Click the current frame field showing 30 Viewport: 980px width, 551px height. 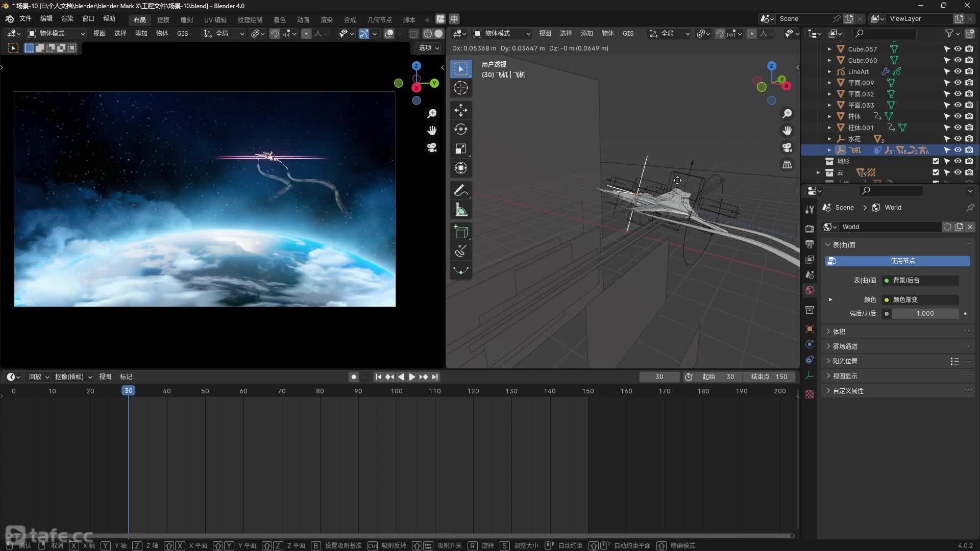click(659, 377)
